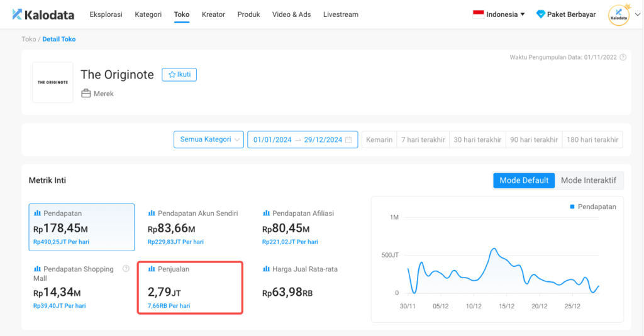This screenshot has height=336, width=644.
Task: Open the Produk menu
Action: [248, 14]
